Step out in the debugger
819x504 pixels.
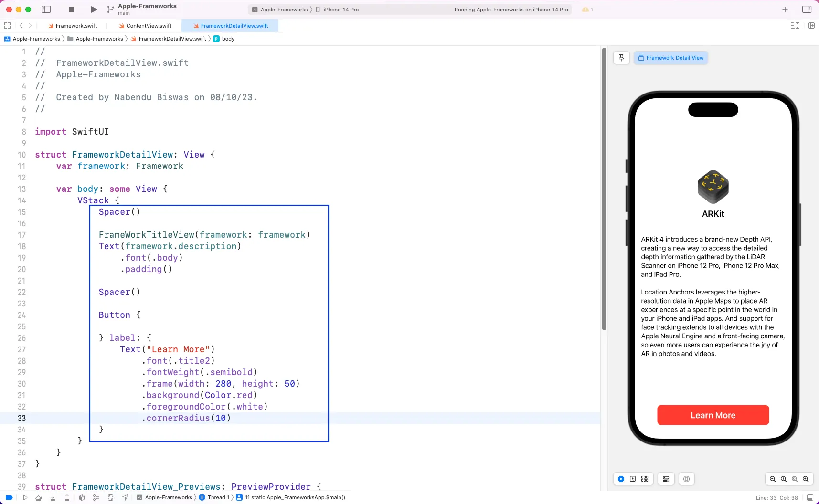(67, 497)
